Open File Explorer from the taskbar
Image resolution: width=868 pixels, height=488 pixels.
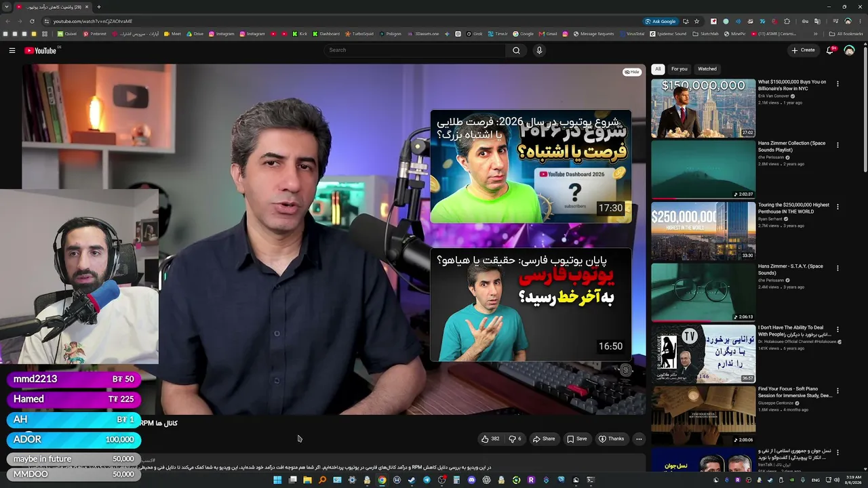click(x=307, y=480)
